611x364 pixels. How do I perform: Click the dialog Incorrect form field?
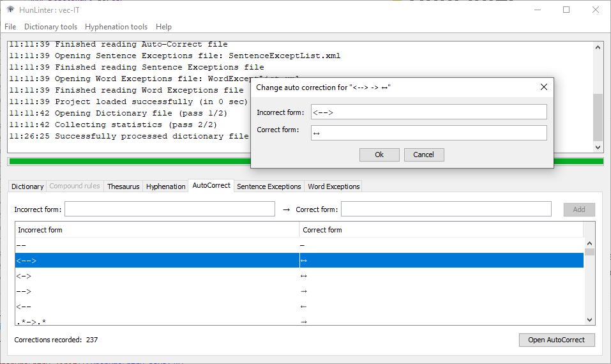click(428, 112)
